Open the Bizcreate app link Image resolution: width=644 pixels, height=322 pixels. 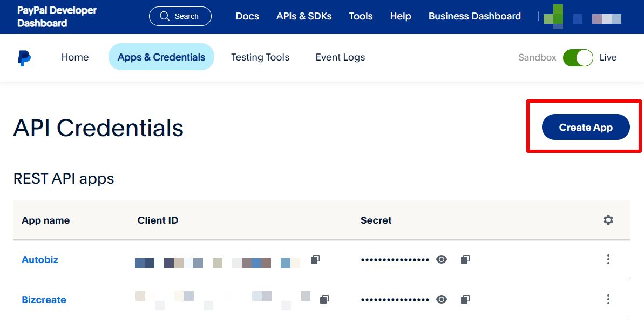tap(44, 300)
